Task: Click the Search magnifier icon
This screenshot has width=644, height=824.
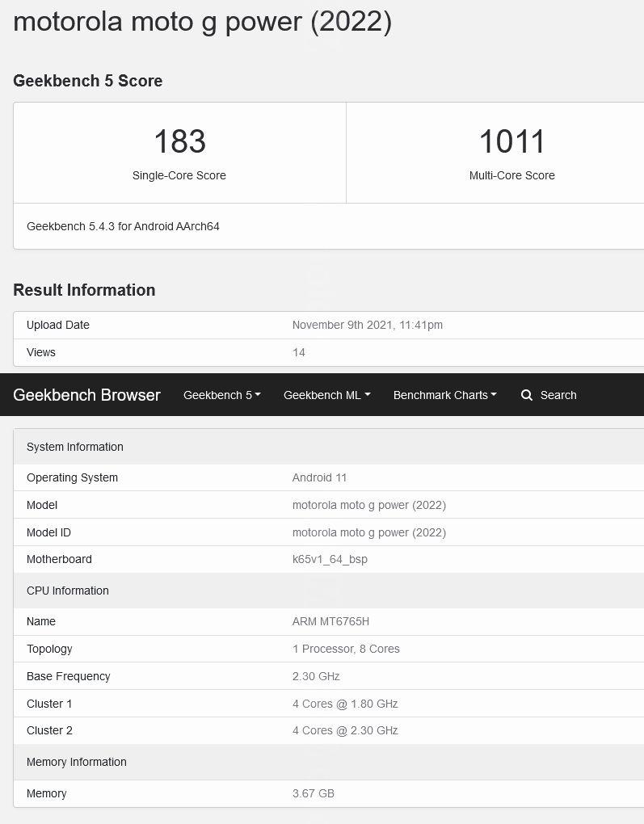Action: tap(526, 395)
